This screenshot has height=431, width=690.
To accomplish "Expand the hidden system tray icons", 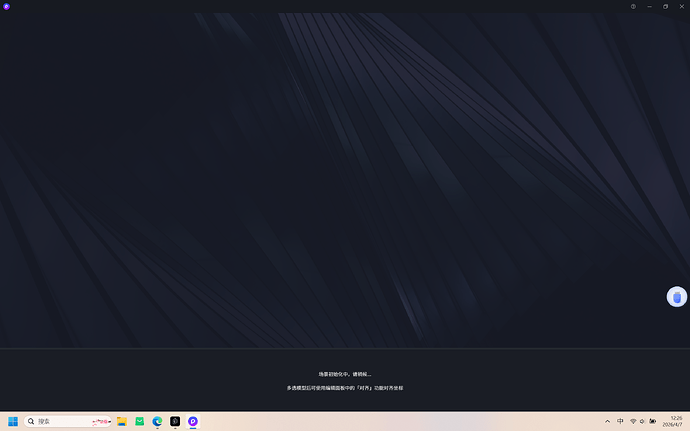I will 607,421.
